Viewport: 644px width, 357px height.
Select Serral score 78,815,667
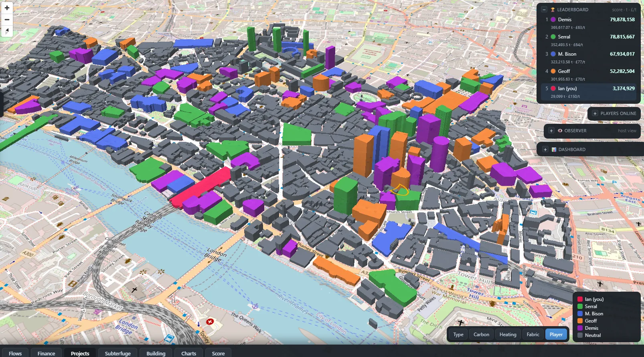(622, 37)
